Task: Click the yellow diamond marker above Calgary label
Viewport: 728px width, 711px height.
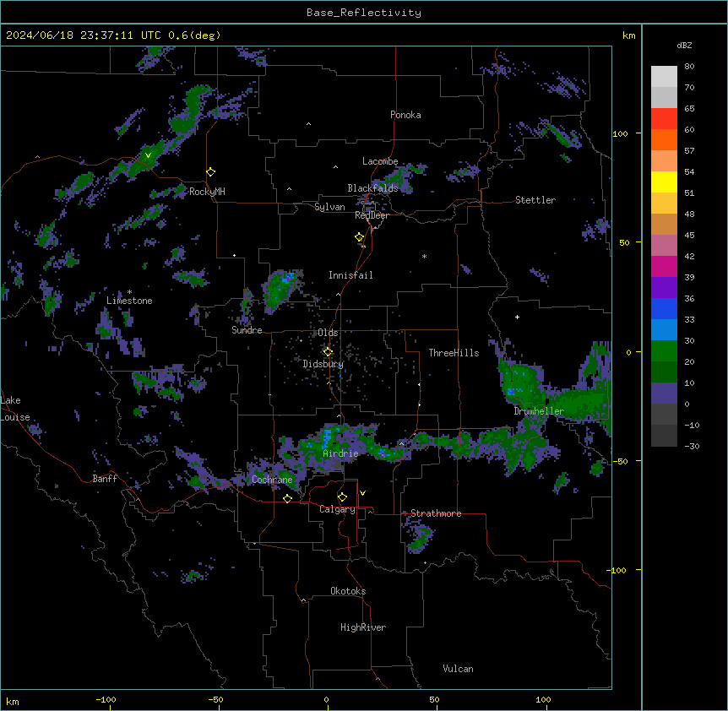Action: click(x=342, y=497)
